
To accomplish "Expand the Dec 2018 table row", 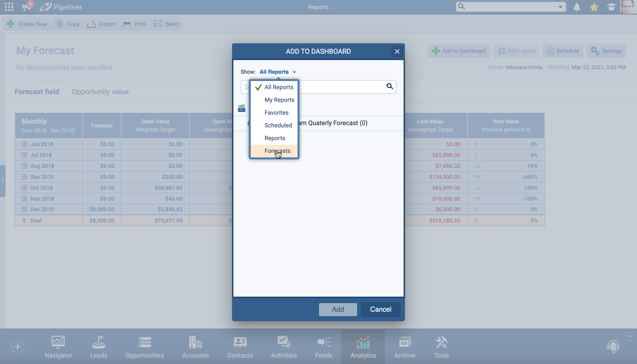I will tap(24, 209).
